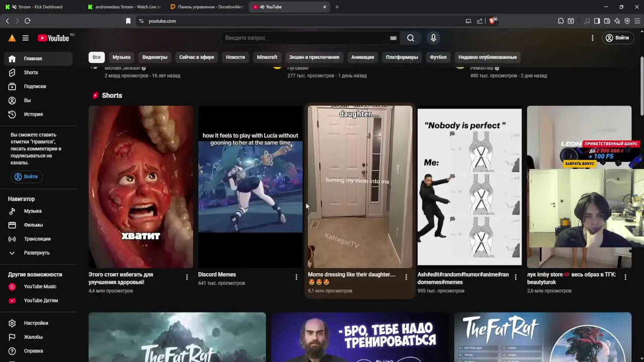Click the search magnifier button

pyautogui.click(x=411, y=38)
